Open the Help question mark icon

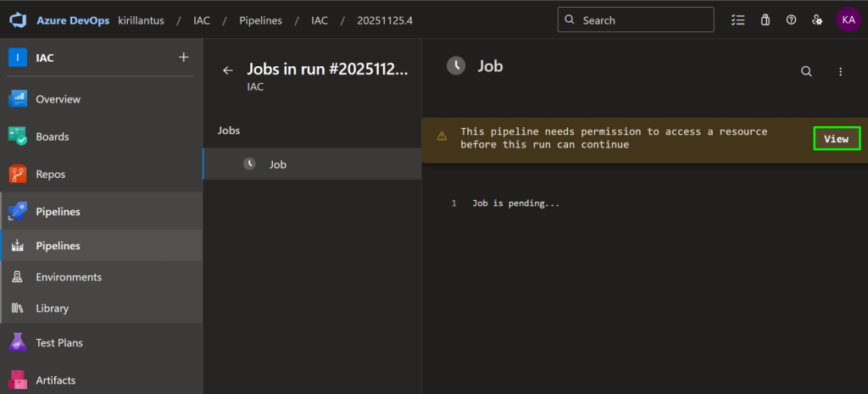click(791, 19)
